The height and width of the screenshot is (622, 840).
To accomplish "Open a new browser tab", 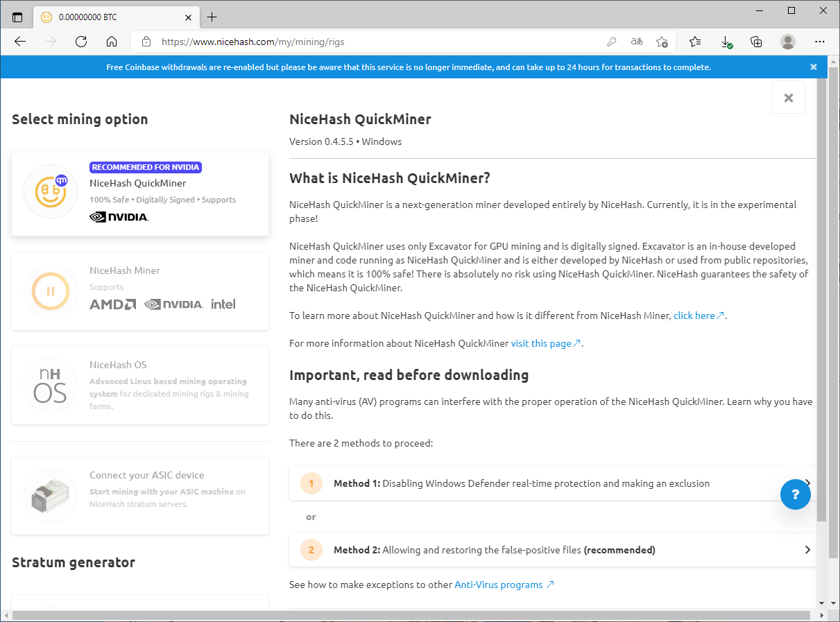I will pos(212,17).
